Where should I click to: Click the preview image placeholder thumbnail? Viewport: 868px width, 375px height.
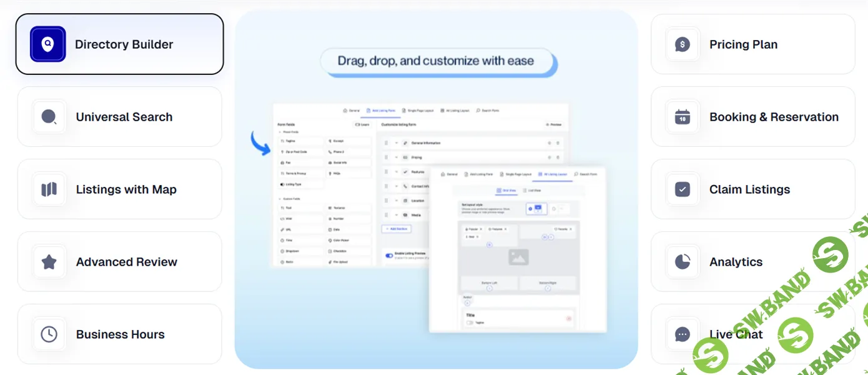(519, 257)
